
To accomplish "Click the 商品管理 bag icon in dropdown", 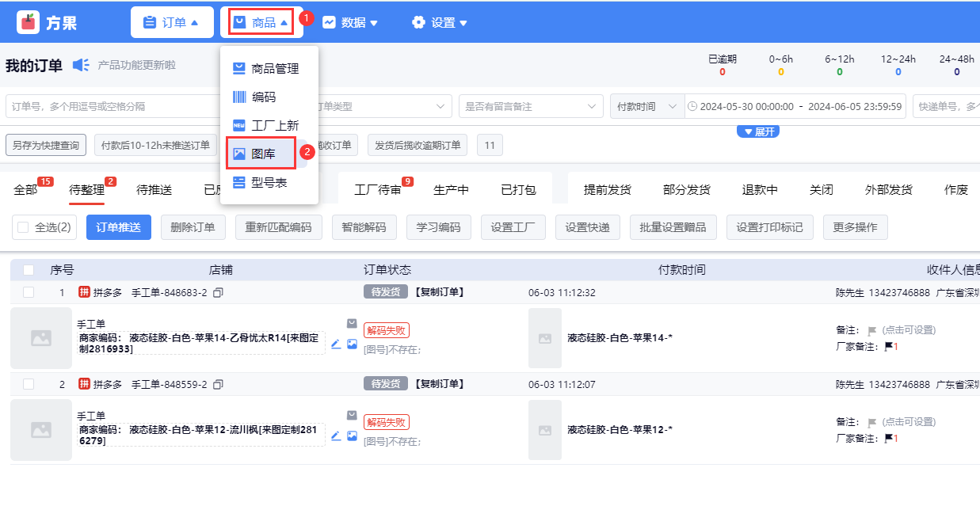I will (239, 69).
